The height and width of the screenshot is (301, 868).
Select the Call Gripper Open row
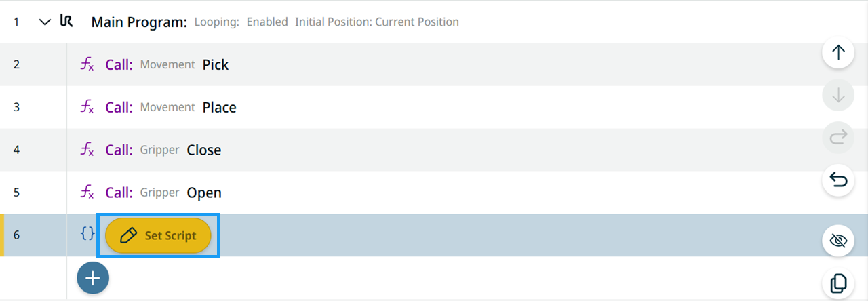tap(434, 193)
